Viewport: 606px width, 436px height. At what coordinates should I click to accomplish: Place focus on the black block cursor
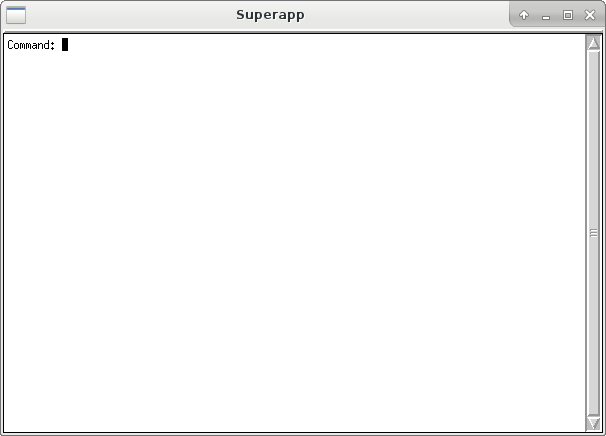click(x=65, y=44)
